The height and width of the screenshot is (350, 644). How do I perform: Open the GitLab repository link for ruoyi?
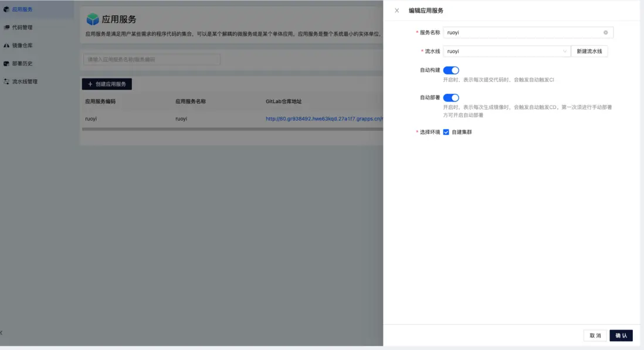coord(324,118)
